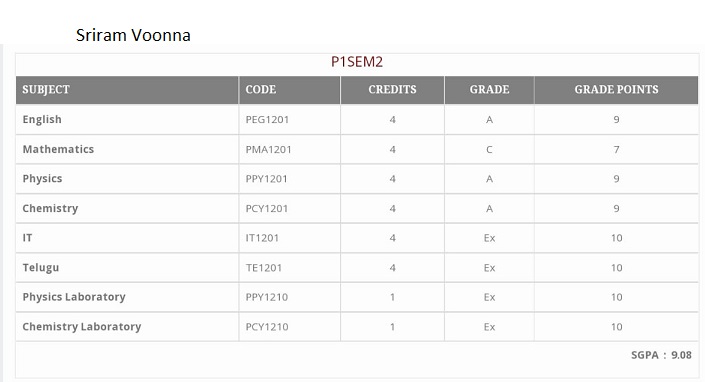
Task: Click the CODE column header
Action: click(290, 89)
